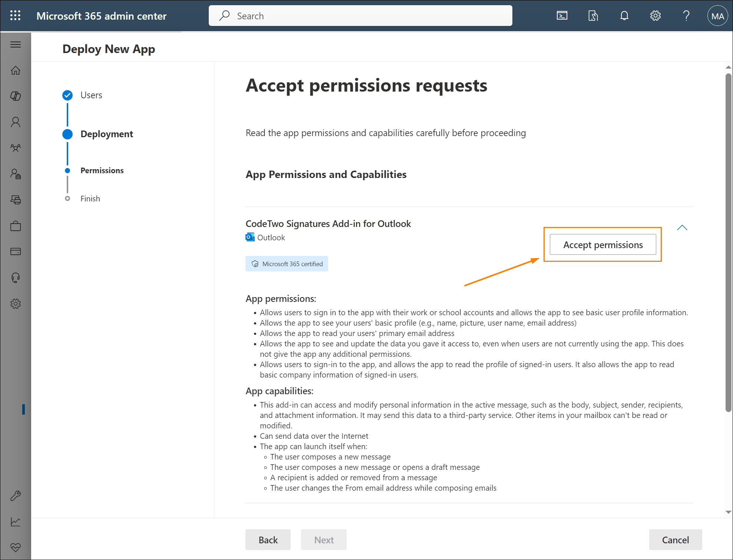Click 'Can send data over the Internet' text
The height and width of the screenshot is (560, 733).
click(x=314, y=436)
